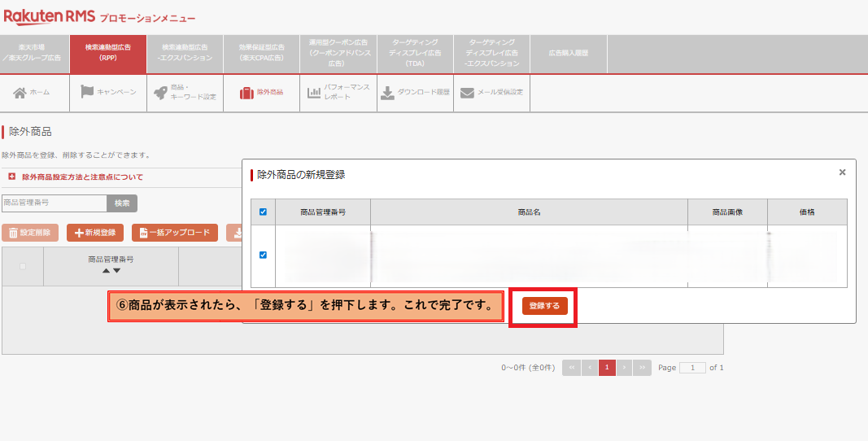Screen dimensions: 868x441
Task: Open キャンペーン via the flag icon
Action: click(87, 92)
